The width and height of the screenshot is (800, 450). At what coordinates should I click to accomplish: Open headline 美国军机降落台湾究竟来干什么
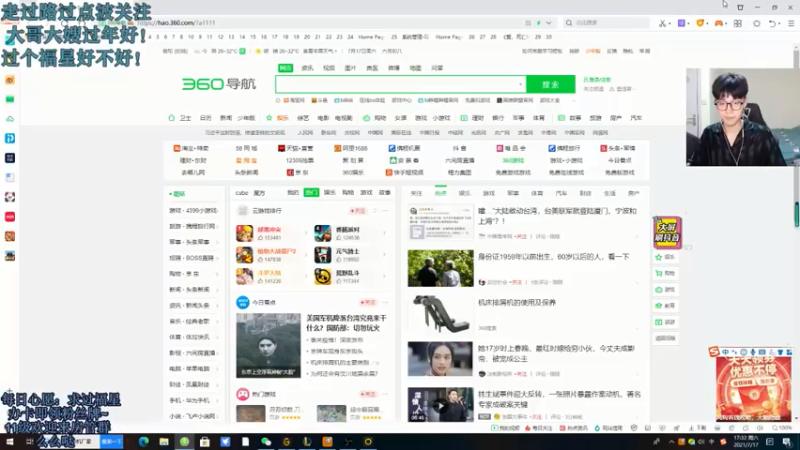(x=346, y=323)
